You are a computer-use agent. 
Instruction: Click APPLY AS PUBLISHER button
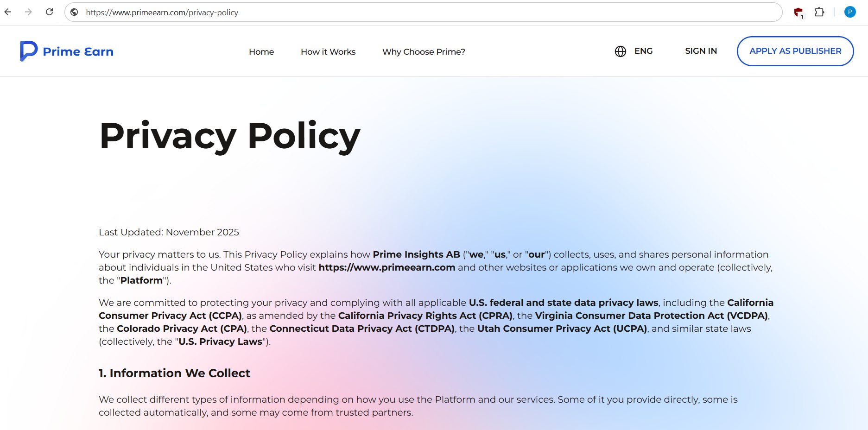click(x=795, y=51)
